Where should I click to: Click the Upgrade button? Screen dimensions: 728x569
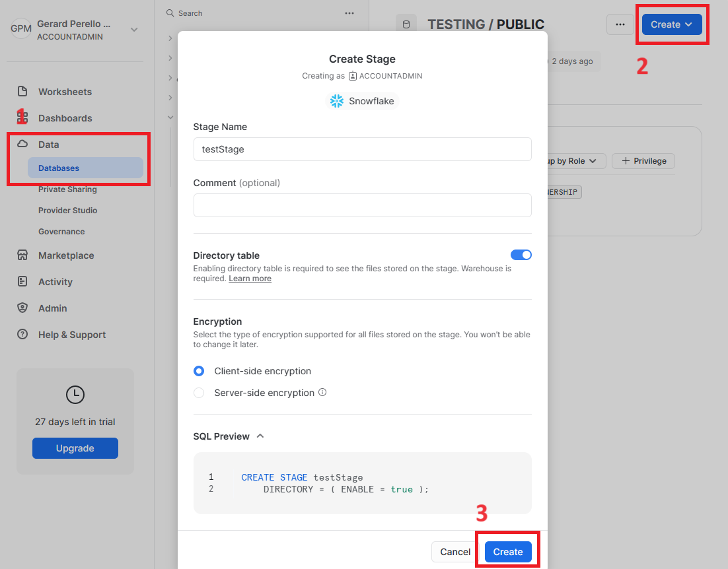click(x=75, y=448)
